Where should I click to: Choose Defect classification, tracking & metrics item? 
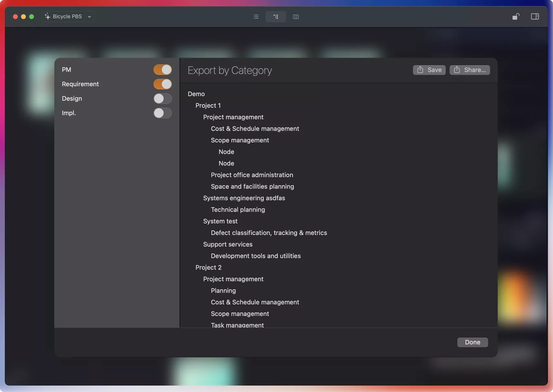269,233
